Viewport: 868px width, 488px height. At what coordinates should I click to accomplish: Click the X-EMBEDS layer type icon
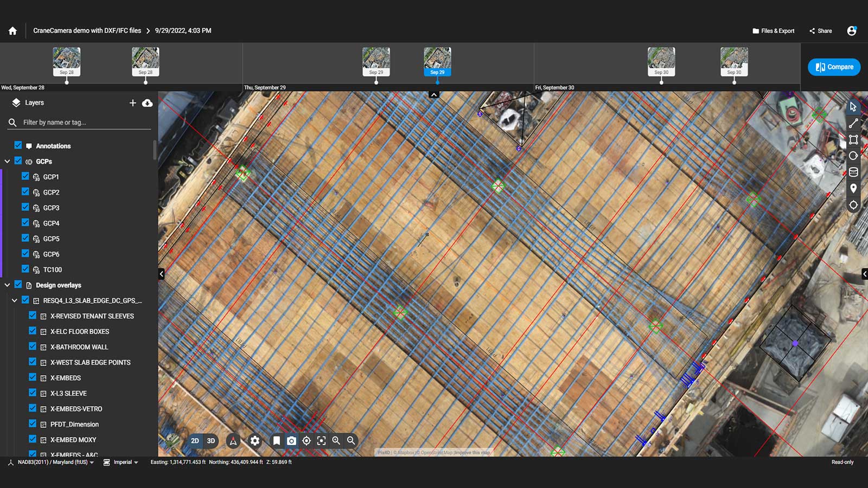43,378
